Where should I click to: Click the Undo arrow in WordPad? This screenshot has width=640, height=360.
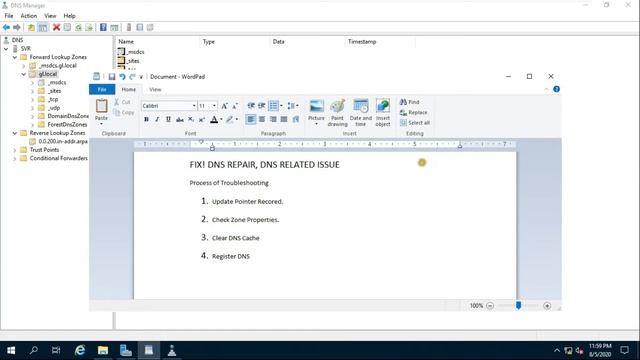click(x=122, y=77)
